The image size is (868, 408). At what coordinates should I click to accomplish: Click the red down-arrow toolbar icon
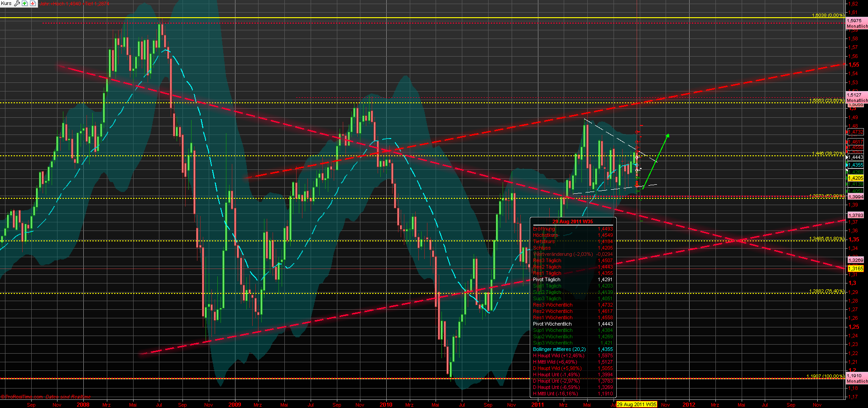33,3
